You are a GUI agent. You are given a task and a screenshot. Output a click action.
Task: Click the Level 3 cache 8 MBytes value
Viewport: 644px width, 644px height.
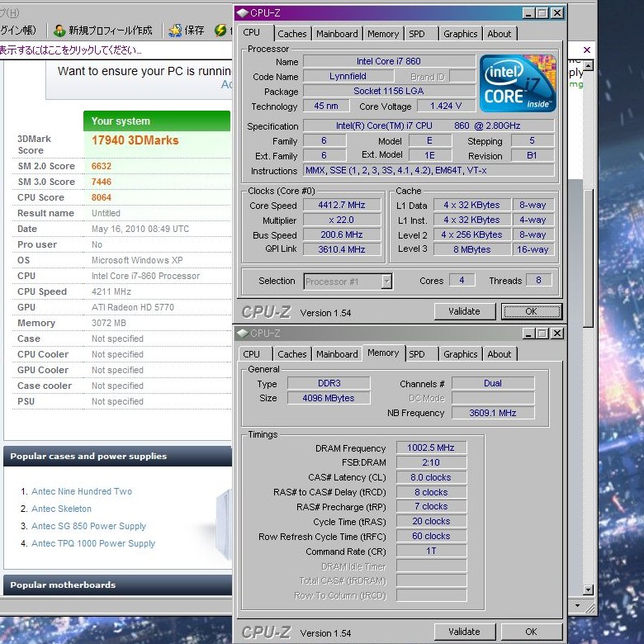coord(472,249)
